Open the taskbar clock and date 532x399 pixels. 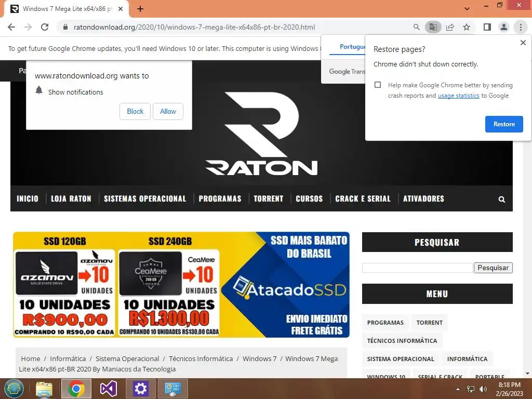point(509,389)
